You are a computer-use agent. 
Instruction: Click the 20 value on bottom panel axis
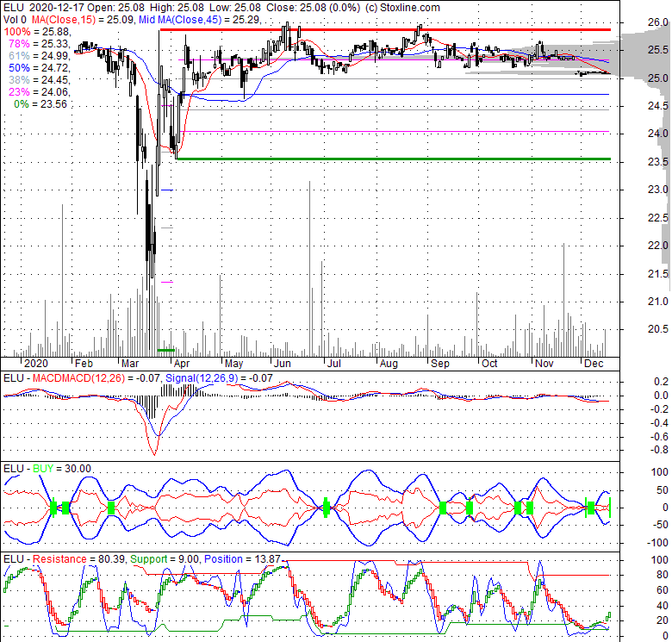coord(663,620)
